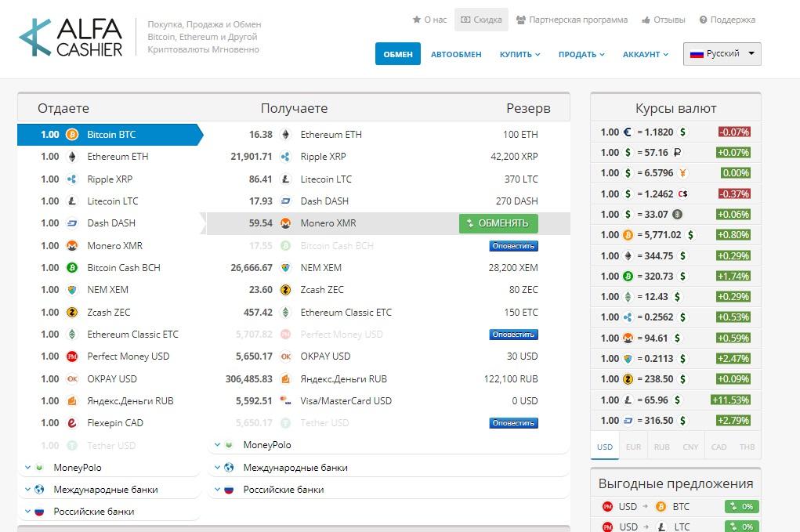Choose Dash DASH icon in Получаете column
Screen dimensions: 800x532
(286, 201)
